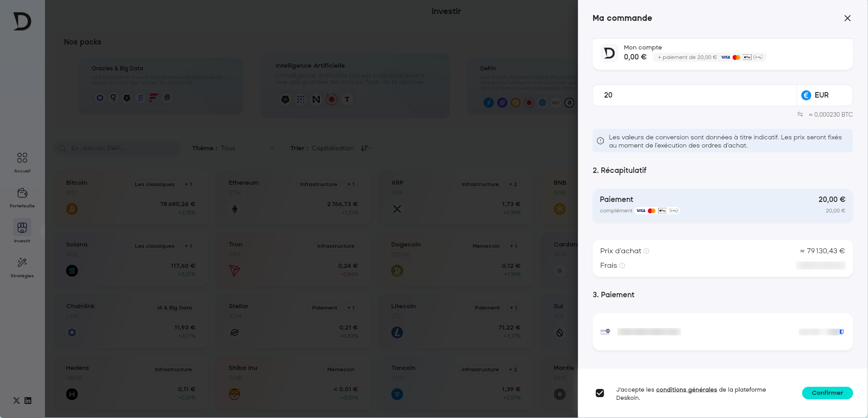Click the info icon next to Prix d'achat
The height and width of the screenshot is (418, 868).
click(x=646, y=251)
